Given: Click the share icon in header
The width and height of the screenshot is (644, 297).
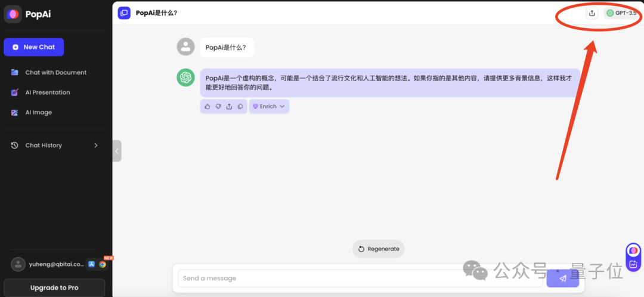Looking at the screenshot, I should pyautogui.click(x=592, y=13).
